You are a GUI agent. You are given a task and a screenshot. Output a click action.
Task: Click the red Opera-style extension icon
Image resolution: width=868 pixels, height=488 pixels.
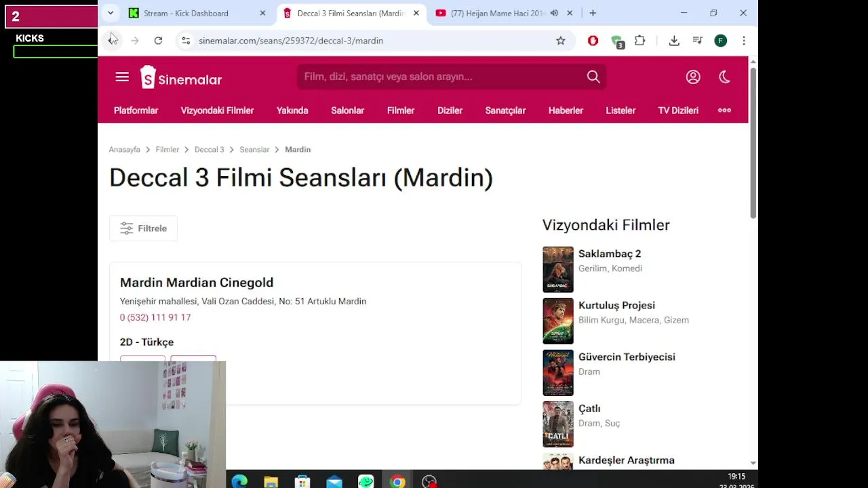tap(593, 41)
